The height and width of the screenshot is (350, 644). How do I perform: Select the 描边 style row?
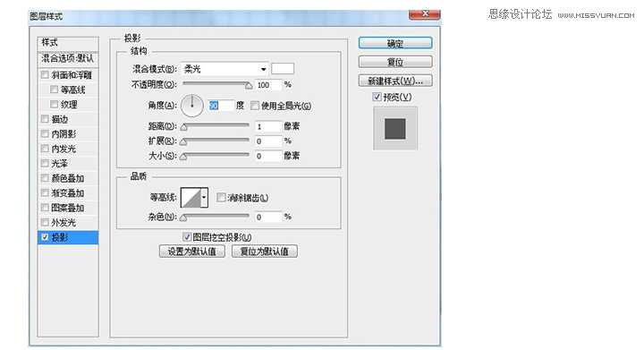[68, 119]
